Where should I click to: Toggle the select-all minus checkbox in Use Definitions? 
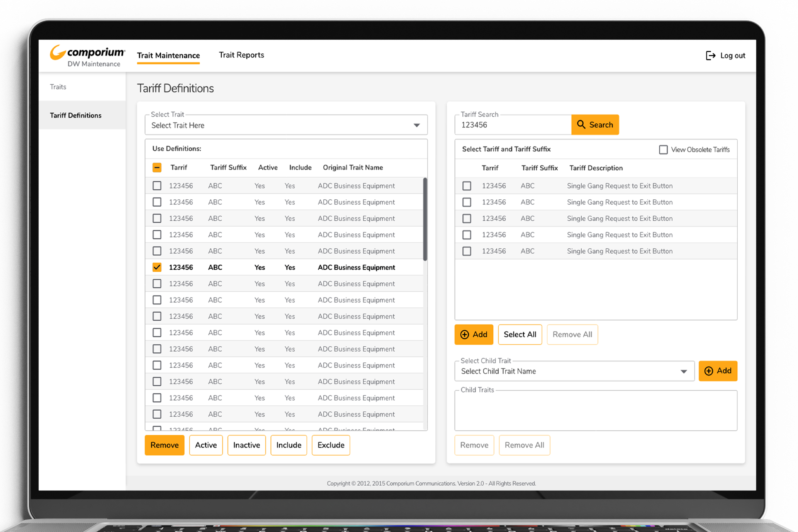tap(157, 168)
